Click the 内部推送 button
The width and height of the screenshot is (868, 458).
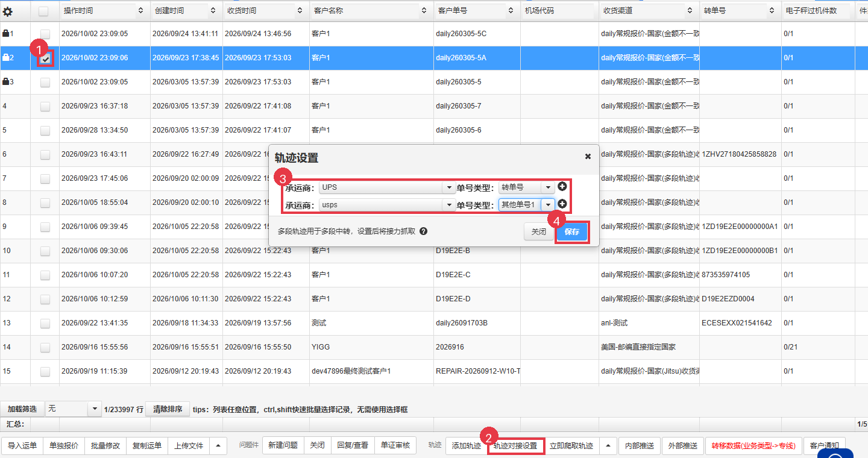640,446
